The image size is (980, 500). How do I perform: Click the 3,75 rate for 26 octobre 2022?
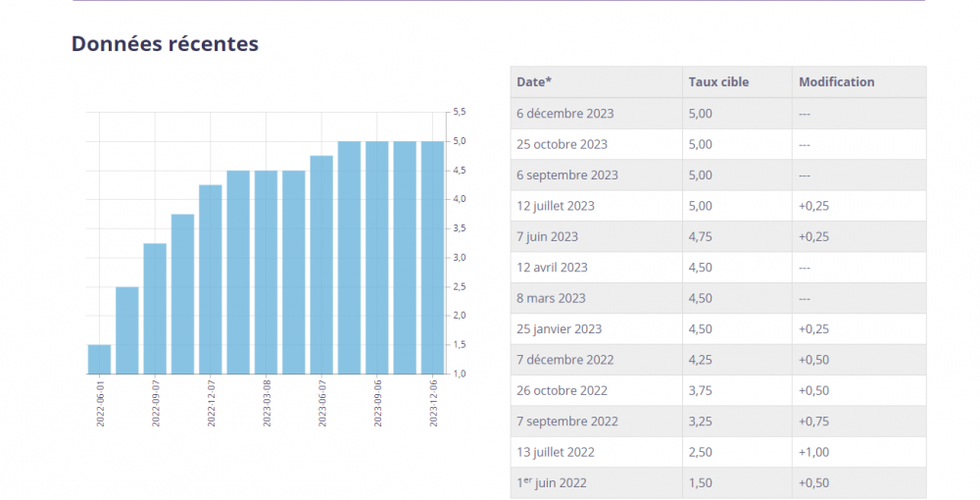pos(702,390)
